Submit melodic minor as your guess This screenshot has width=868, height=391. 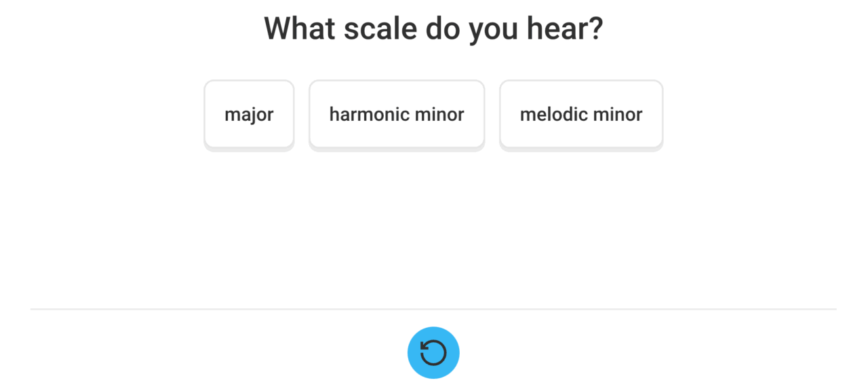581,114
